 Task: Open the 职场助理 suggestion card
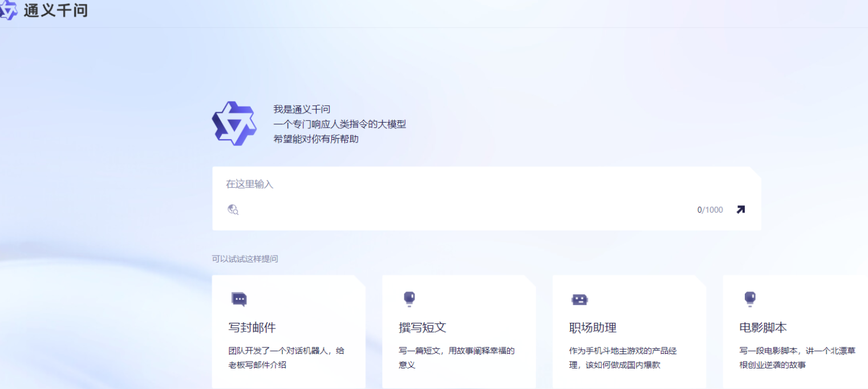pos(629,332)
